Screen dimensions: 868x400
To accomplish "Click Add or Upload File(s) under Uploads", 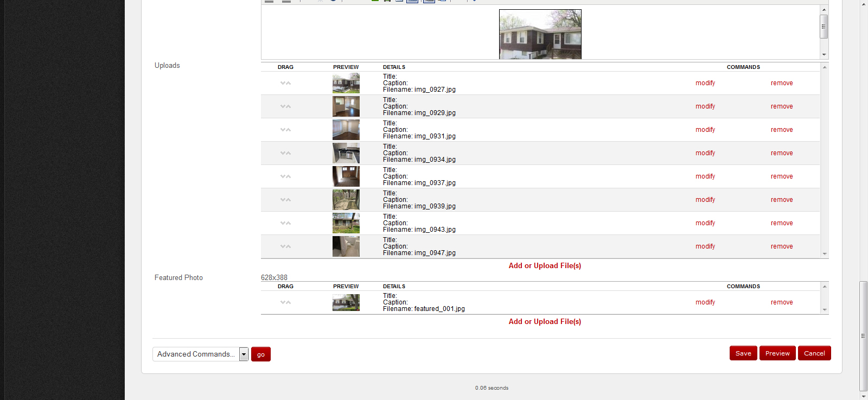I will tap(545, 265).
